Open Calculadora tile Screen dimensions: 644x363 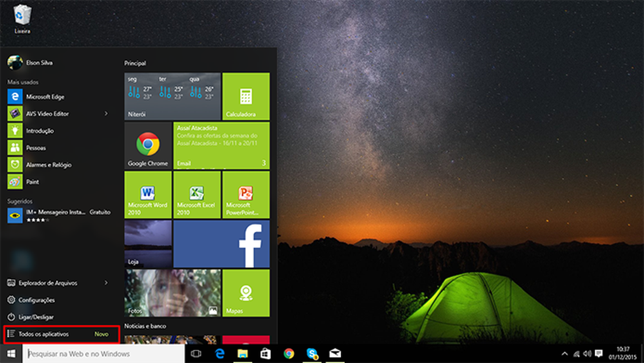(246, 96)
